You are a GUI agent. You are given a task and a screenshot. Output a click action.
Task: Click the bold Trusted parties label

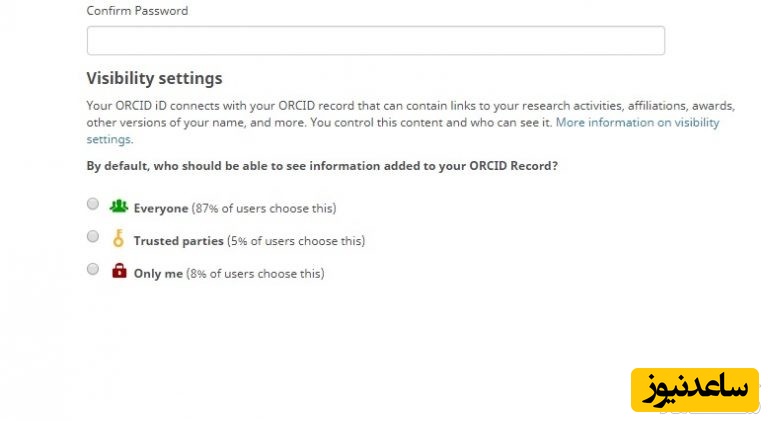pos(180,241)
